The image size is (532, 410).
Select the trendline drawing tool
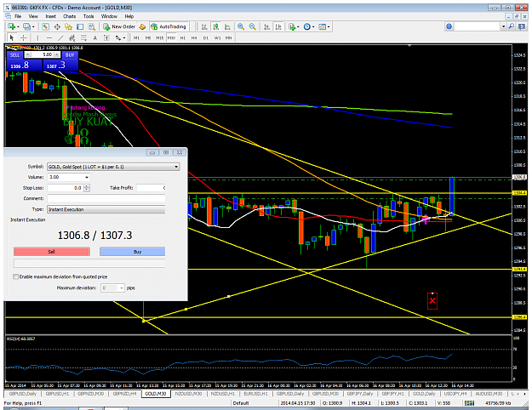click(x=60, y=37)
